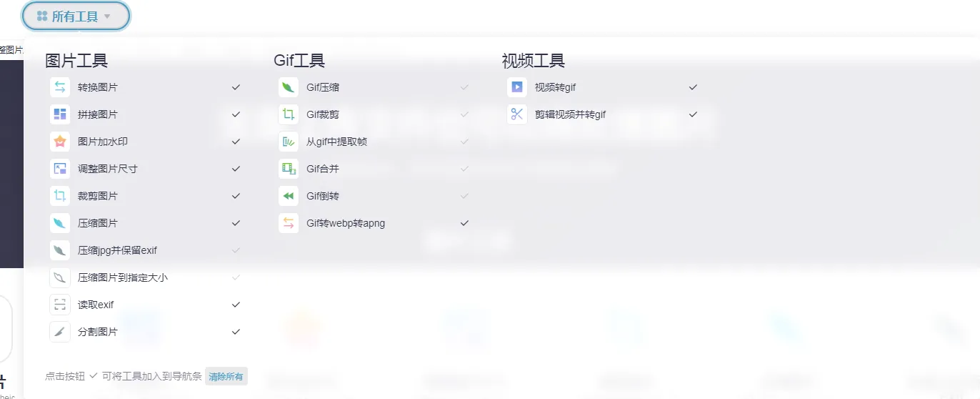Select 剪辑视频并转gif menu entry
This screenshot has height=399, width=980.
coord(571,114)
